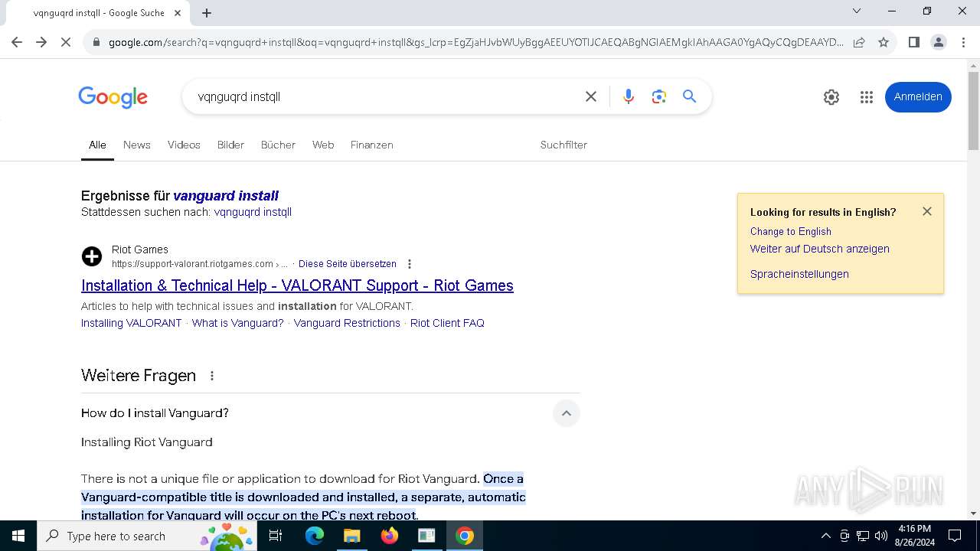The height and width of the screenshot is (551, 980).
Task: Open the tab search chevron in title bar
Action: (857, 11)
